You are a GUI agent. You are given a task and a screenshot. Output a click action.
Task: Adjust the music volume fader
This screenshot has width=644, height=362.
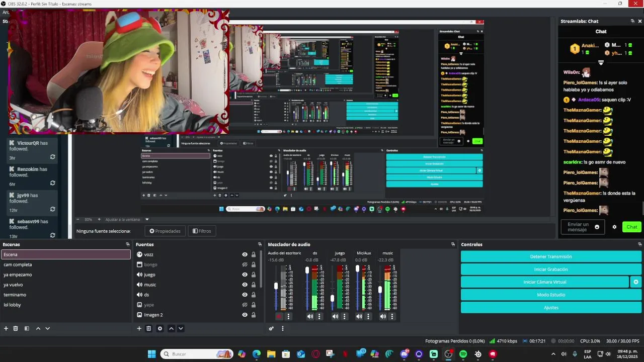click(380, 290)
